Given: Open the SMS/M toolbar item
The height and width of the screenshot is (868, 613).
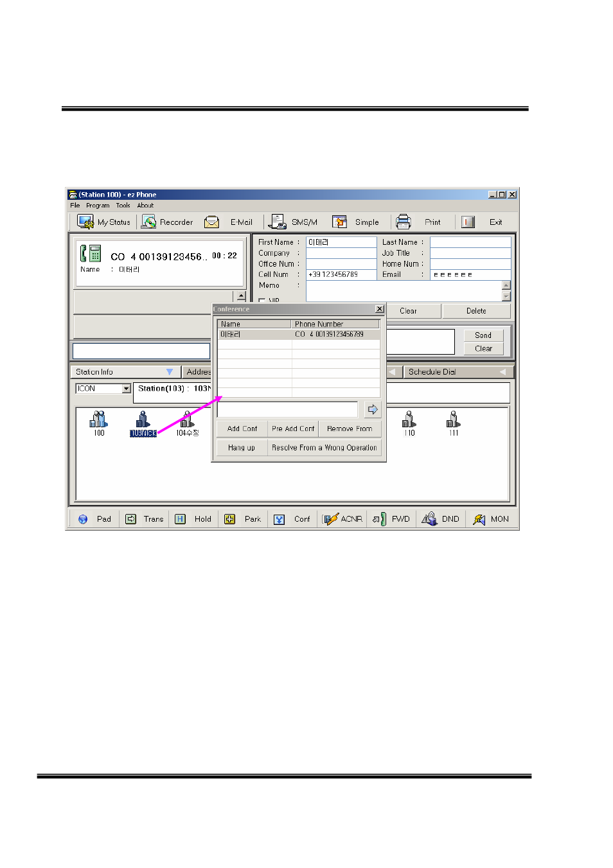Looking at the screenshot, I should pos(293,222).
